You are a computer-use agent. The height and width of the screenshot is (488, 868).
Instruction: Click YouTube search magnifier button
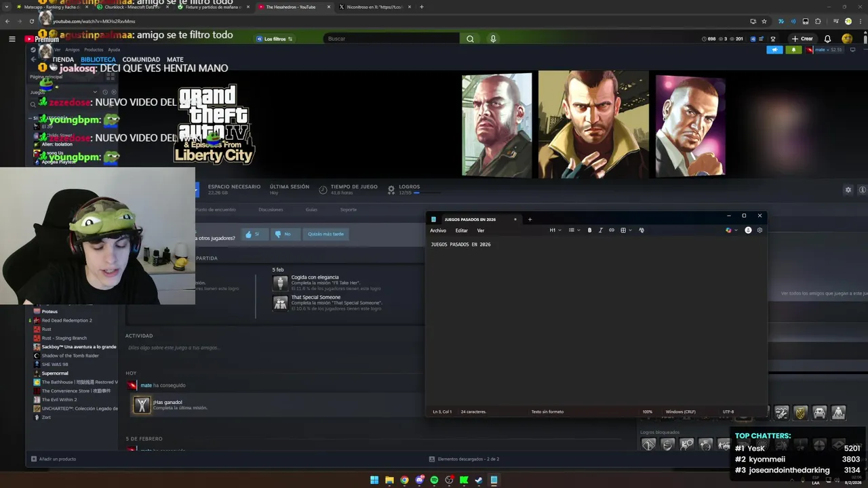[470, 39]
